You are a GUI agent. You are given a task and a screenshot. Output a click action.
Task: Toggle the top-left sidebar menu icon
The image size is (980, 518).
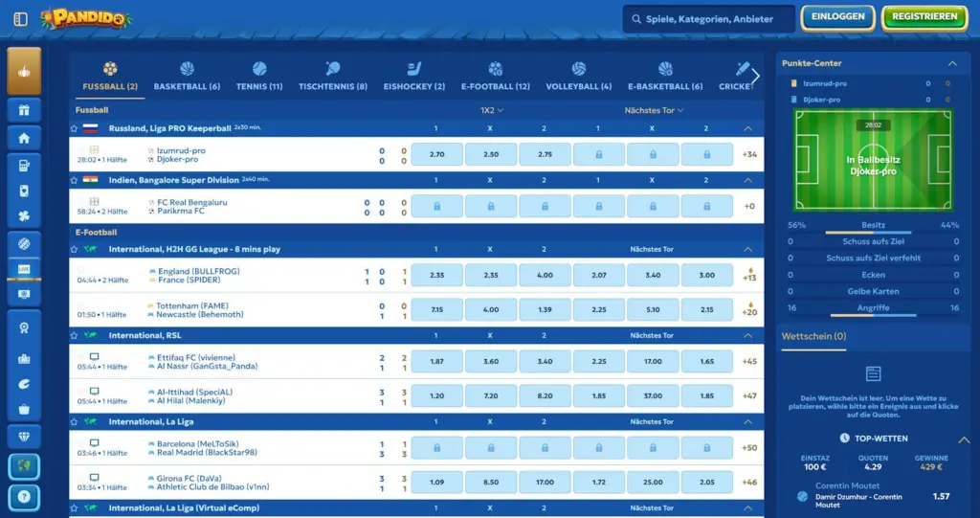pos(21,18)
